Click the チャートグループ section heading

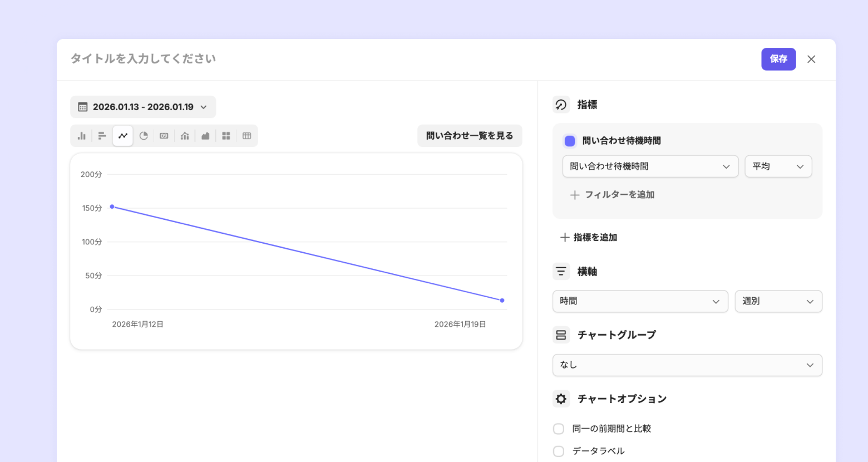click(x=617, y=335)
